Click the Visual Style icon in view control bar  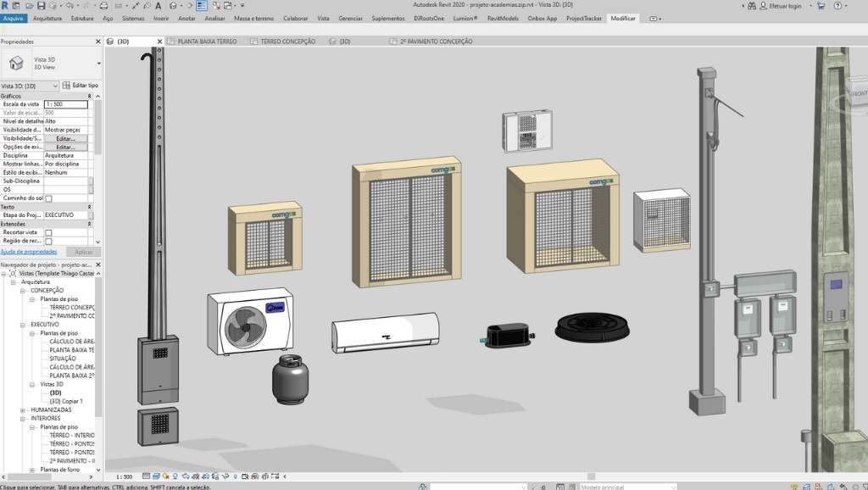point(157,477)
